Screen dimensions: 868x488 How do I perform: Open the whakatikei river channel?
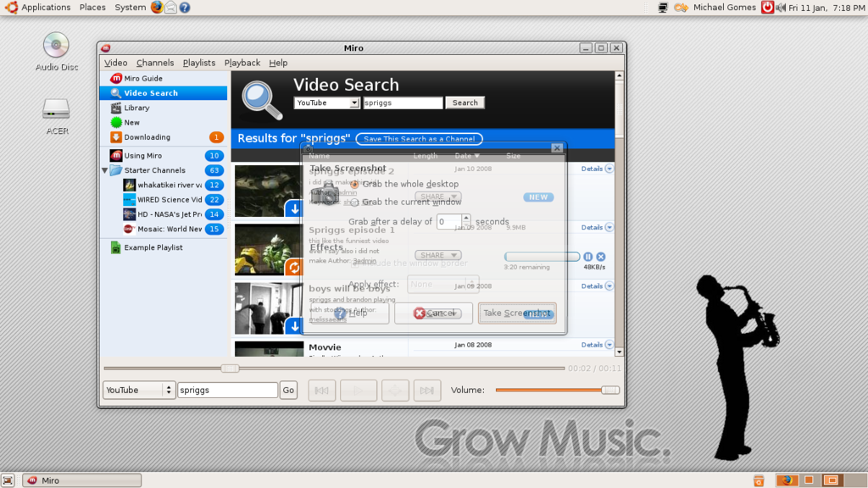(170, 185)
